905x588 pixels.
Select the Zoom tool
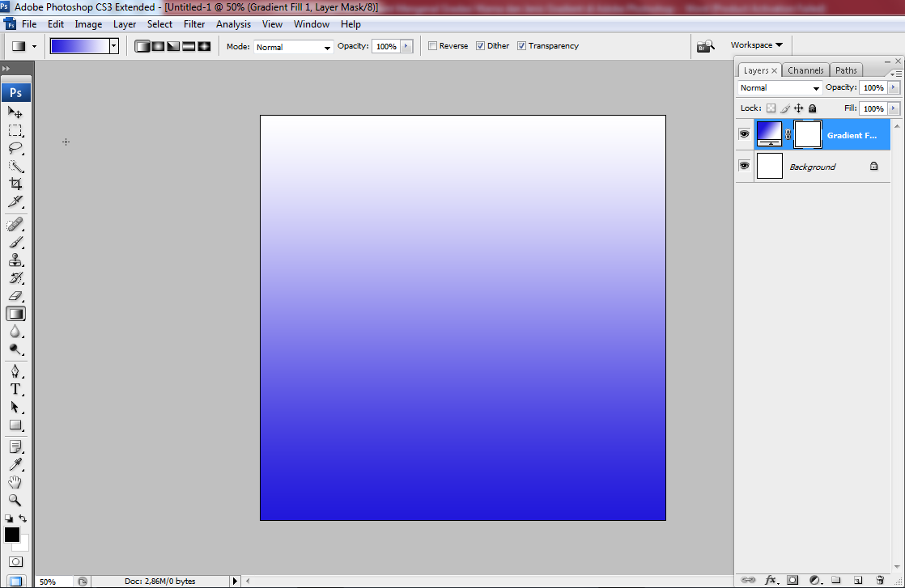coord(15,500)
